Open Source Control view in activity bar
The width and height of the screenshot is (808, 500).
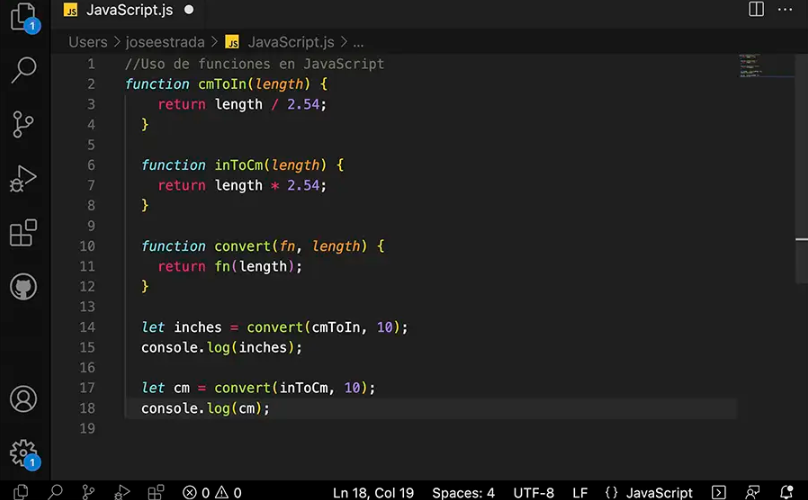click(x=23, y=124)
